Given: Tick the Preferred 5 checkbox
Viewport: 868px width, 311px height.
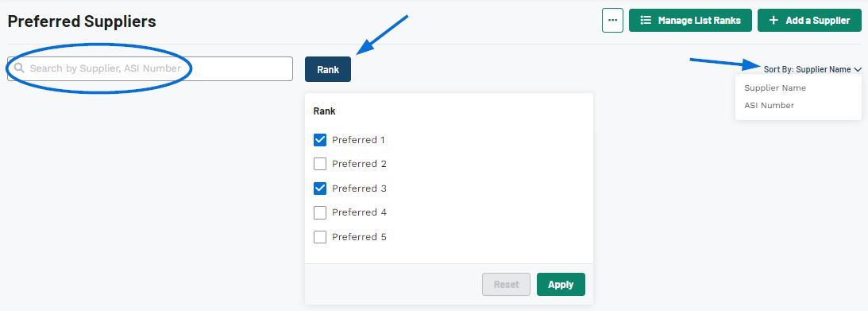Looking at the screenshot, I should (320, 237).
